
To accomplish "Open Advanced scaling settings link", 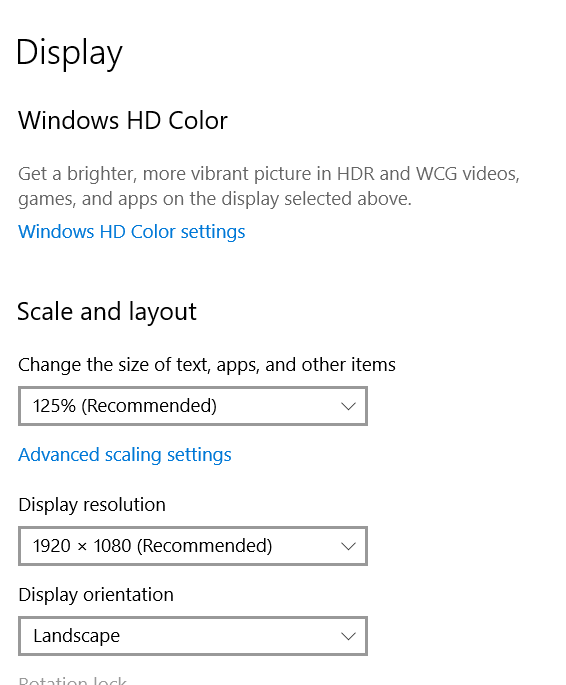I will pos(124,455).
